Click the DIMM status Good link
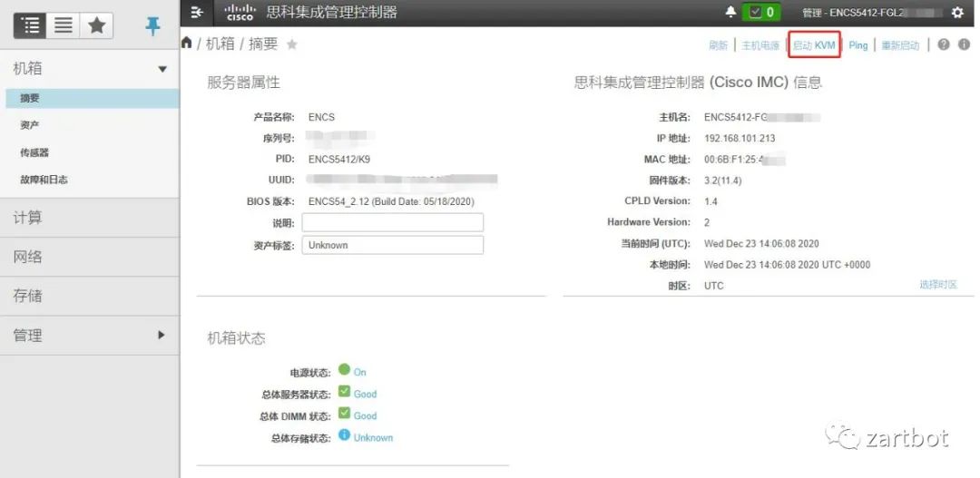The height and width of the screenshot is (478, 980). coord(365,416)
